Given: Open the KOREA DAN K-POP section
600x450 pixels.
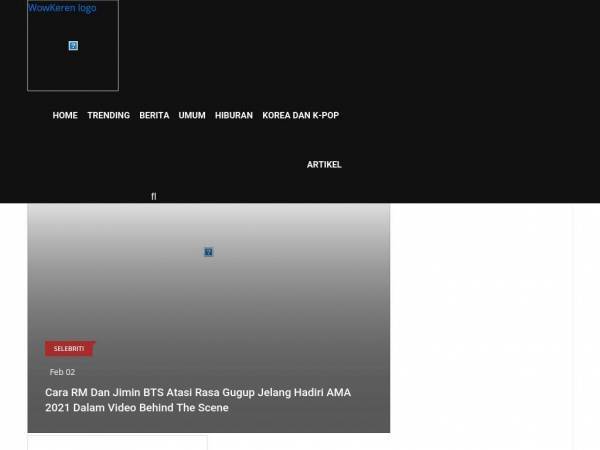Looking at the screenshot, I should (x=301, y=116).
